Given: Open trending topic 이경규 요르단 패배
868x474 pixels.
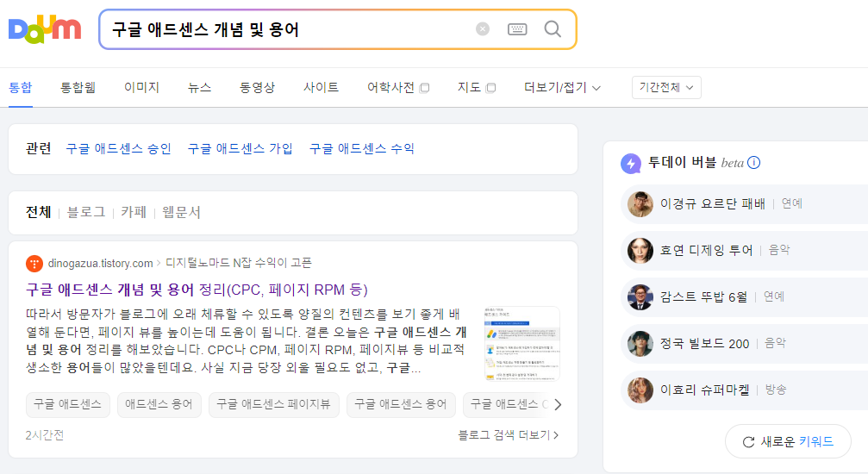Looking at the screenshot, I should 713,203.
